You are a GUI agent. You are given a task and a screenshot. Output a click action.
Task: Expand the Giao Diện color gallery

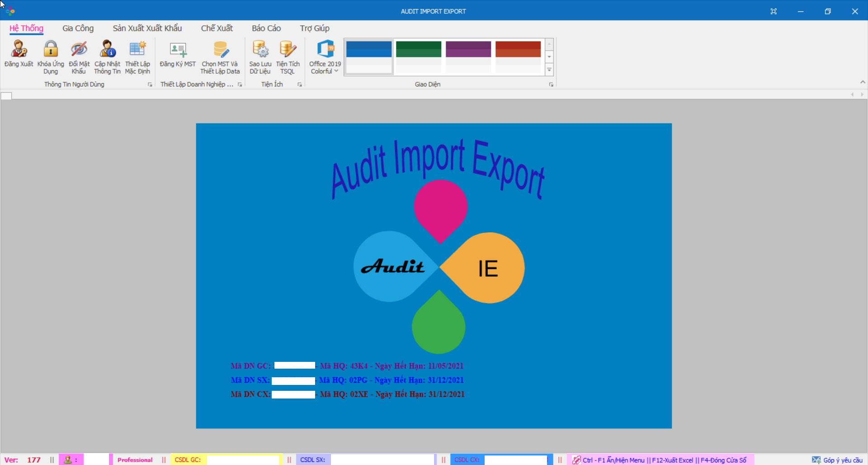coord(549,70)
